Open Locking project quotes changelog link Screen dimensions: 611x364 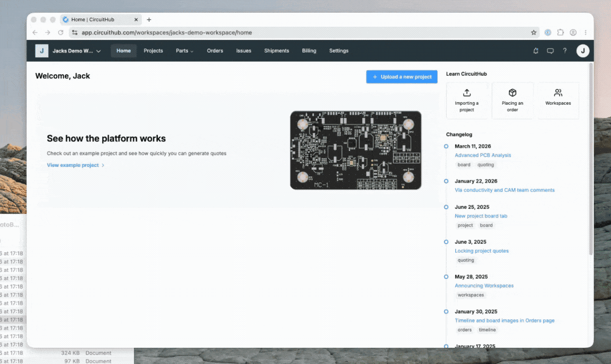pos(482,251)
